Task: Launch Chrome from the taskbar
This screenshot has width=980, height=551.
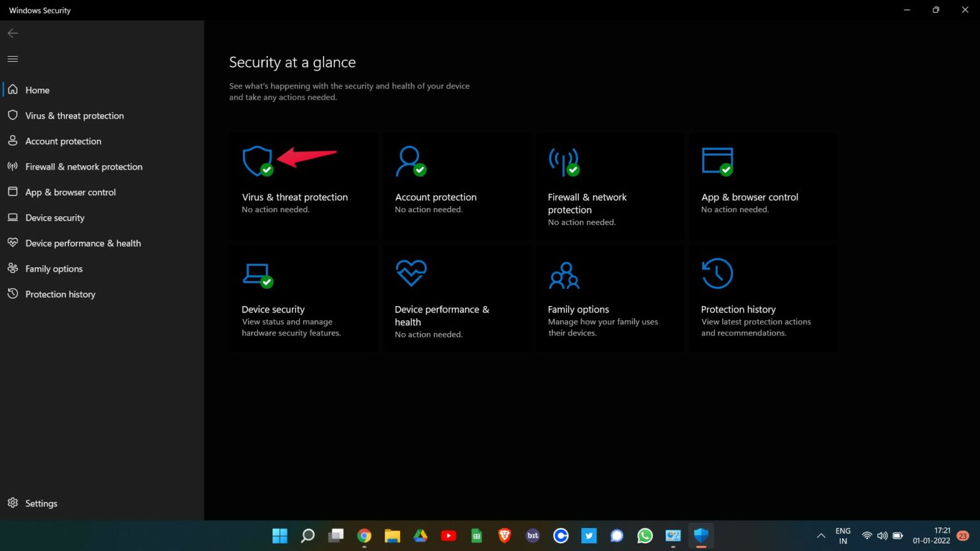Action: coord(364,535)
